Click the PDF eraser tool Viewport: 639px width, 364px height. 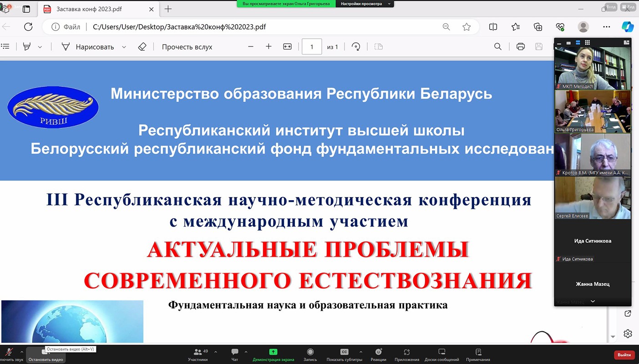pyautogui.click(x=142, y=46)
